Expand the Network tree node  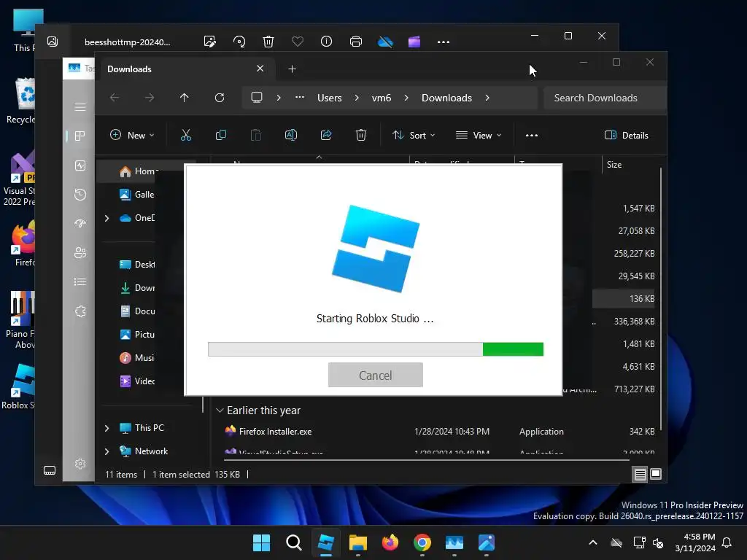coord(107,451)
